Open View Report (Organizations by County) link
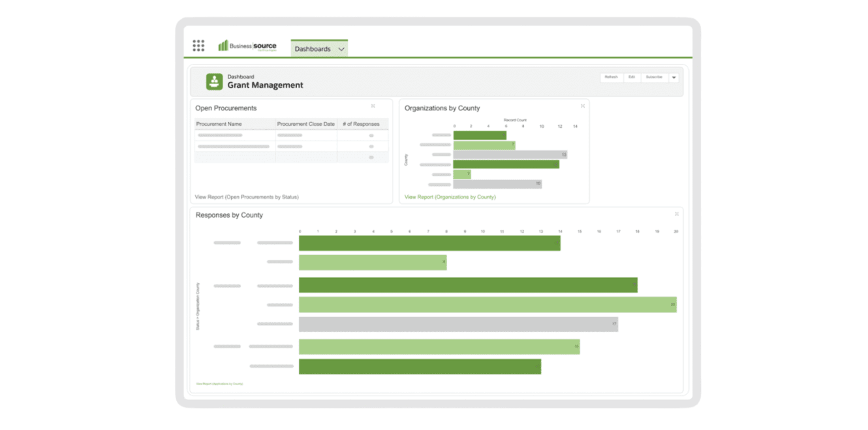 [x=450, y=196]
